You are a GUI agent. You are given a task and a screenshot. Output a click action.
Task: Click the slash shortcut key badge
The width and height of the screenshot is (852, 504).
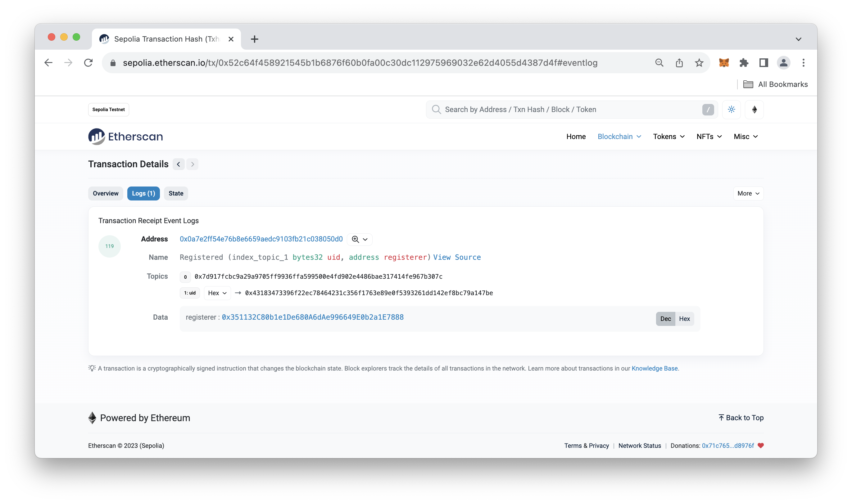pos(708,109)
